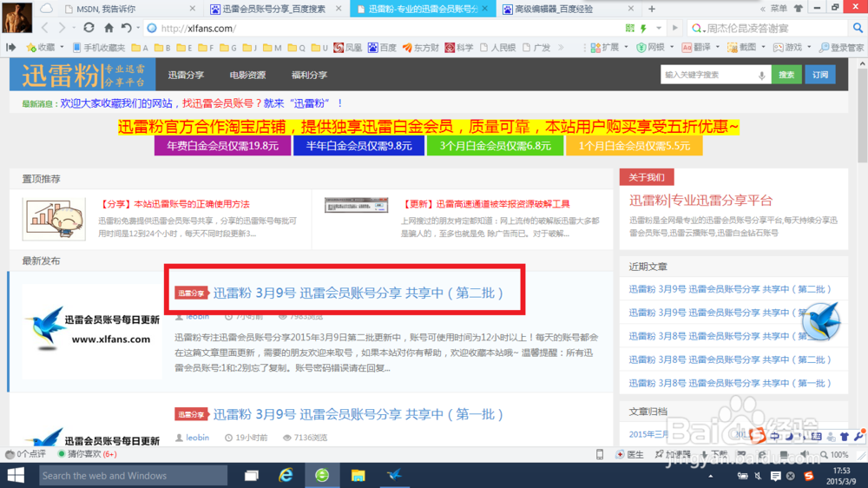Expand the dropdown arrow next to 收藏
Viewport: 868px width, 488px height.
[62, 47]
